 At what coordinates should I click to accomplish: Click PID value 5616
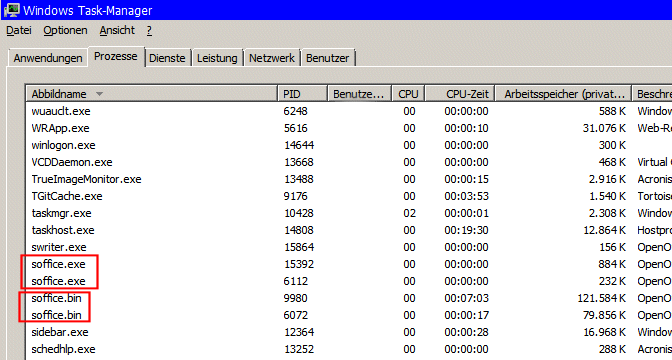pos(295,128)
